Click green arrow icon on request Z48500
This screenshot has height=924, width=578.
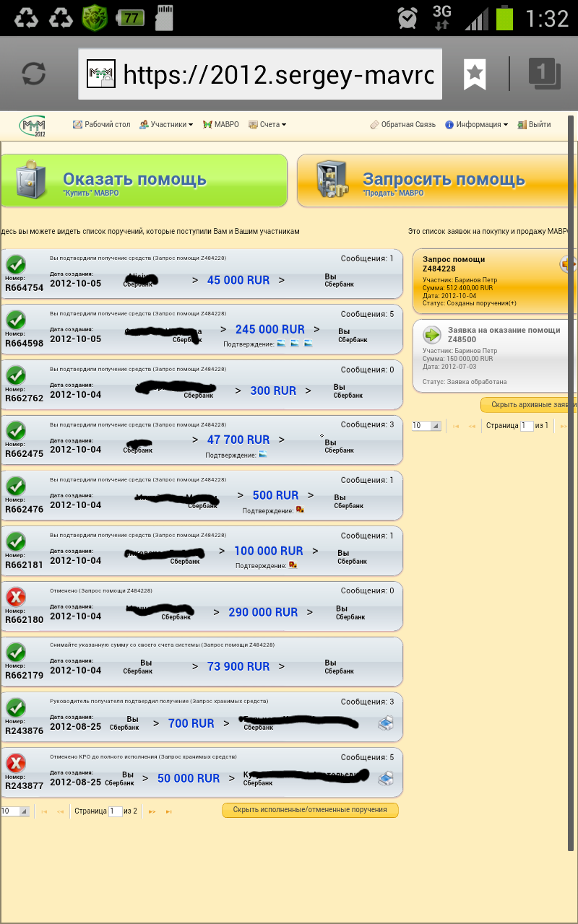coord(432,334)
